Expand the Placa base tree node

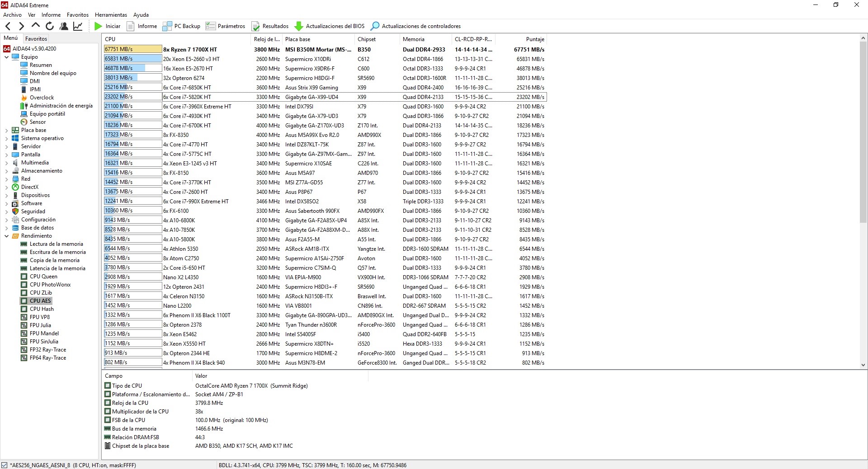6,130
